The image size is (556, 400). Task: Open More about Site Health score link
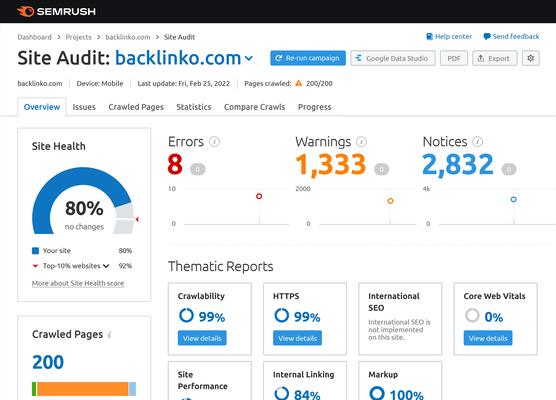point(78,283)
